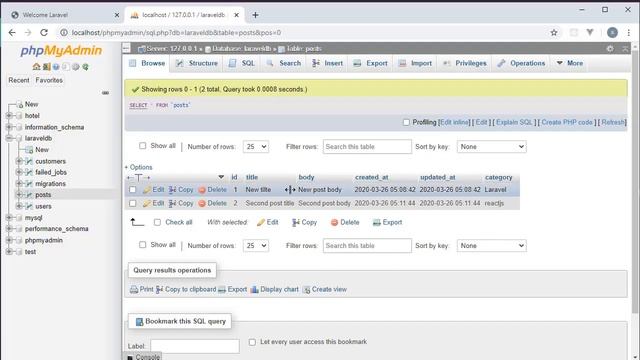Click the Create view icon
The image size is (640, 360).
(306, 289)
